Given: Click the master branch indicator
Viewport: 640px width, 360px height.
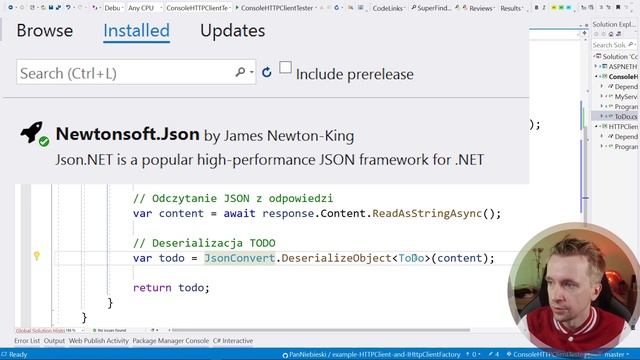Looking at the screenshot, I should click(616, 354).
